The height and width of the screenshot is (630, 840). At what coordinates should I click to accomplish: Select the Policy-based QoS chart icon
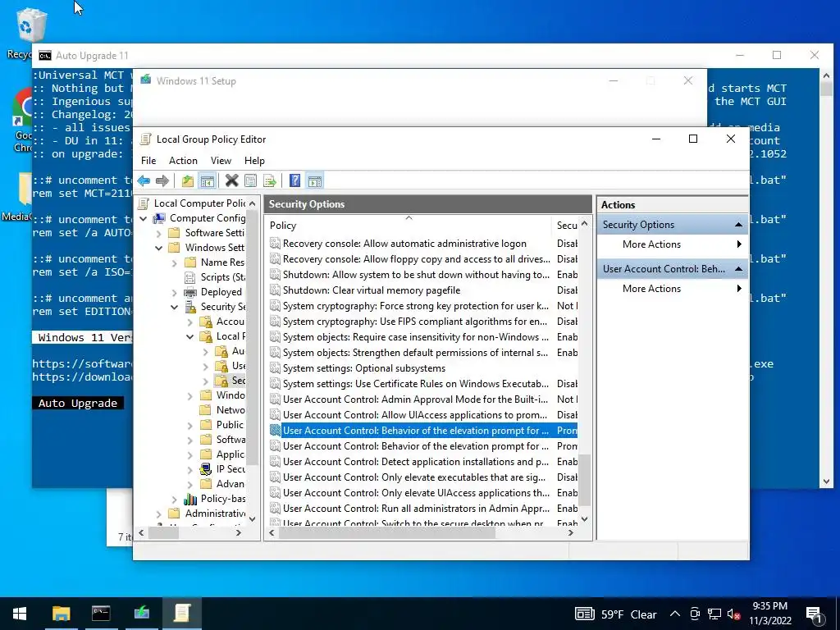tap(190, 499)
